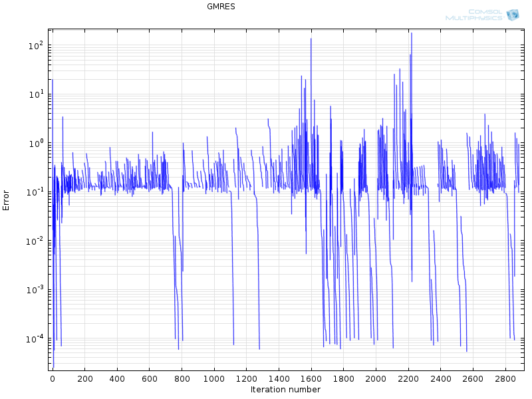Click the 0 tick on the x-axis
The image size is (532, 399).
tap(53, 379)
